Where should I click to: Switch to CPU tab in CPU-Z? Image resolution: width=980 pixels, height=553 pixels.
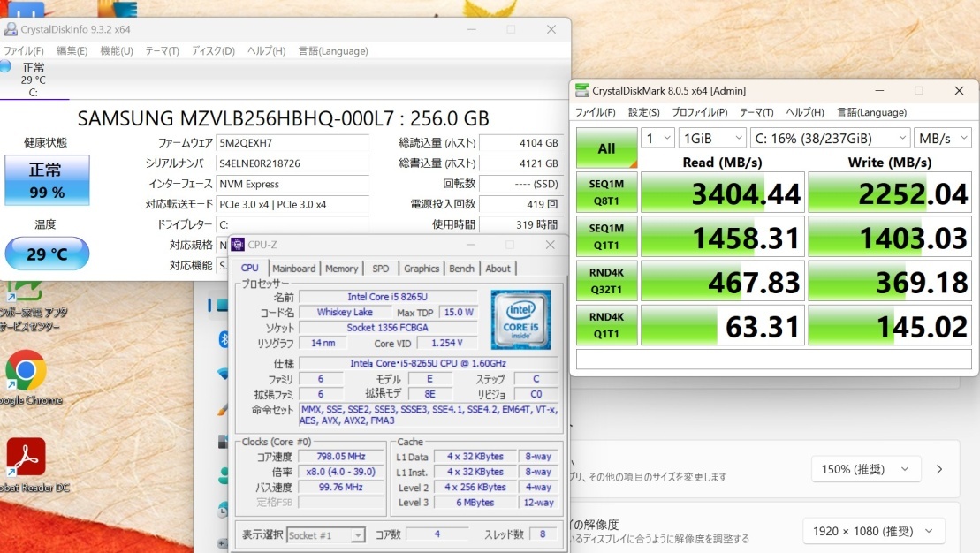coord(250,268)
